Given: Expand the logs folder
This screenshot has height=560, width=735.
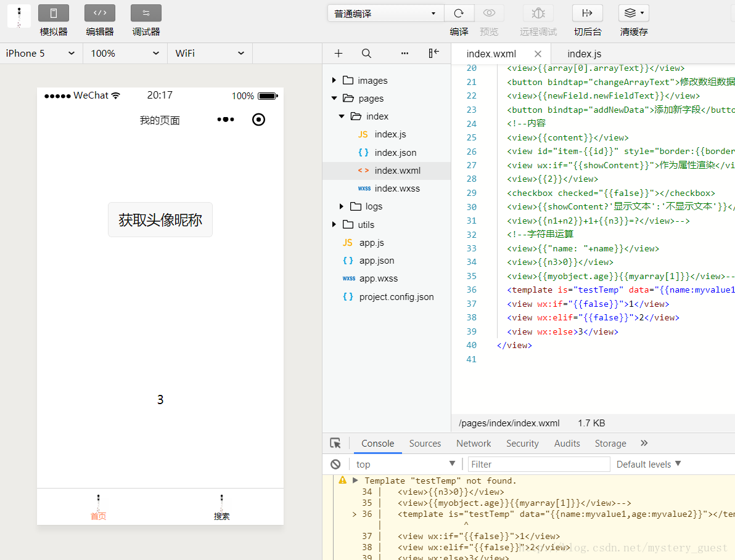Looking at the screenshot, I should click(341, 206).
